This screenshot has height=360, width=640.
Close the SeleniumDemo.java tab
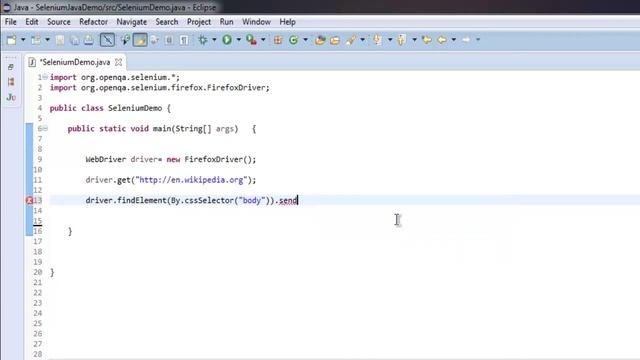click(x=118, y=62)
